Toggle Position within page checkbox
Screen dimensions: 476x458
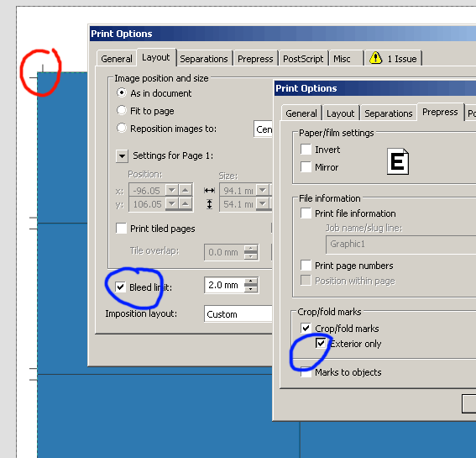(x=306, y=281)
